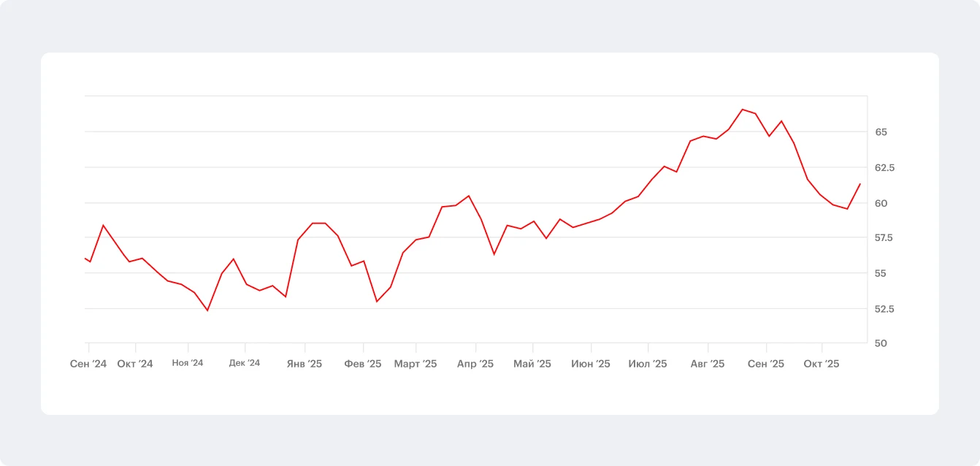The height and width of the screenshot is (466, 980).
Task: Click the 65 y-axis value
Action: tap(881, 132)
